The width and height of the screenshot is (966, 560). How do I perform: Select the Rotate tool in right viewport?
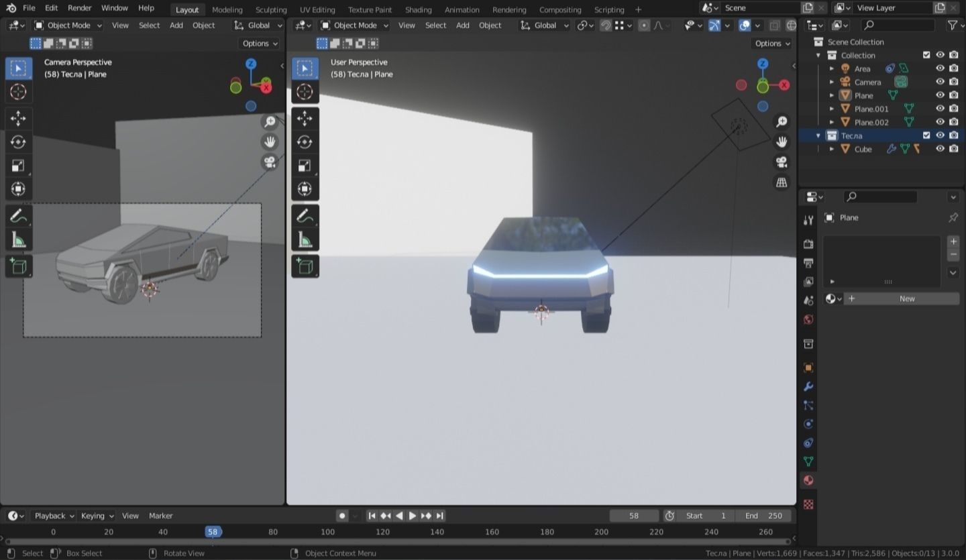[x=305, y=142]
